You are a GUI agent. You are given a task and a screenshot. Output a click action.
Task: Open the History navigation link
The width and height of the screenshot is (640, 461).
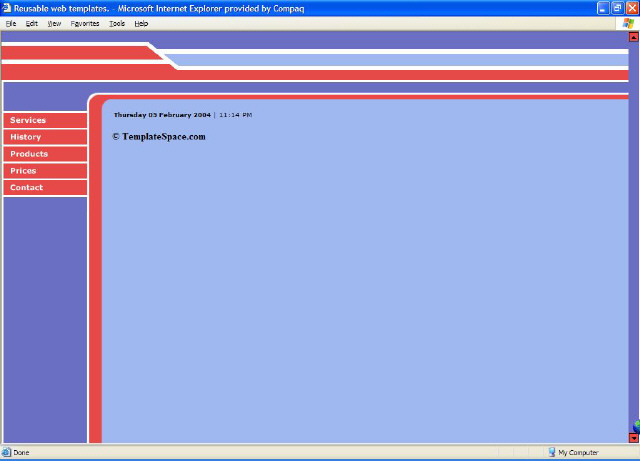[x=26, y=137]
